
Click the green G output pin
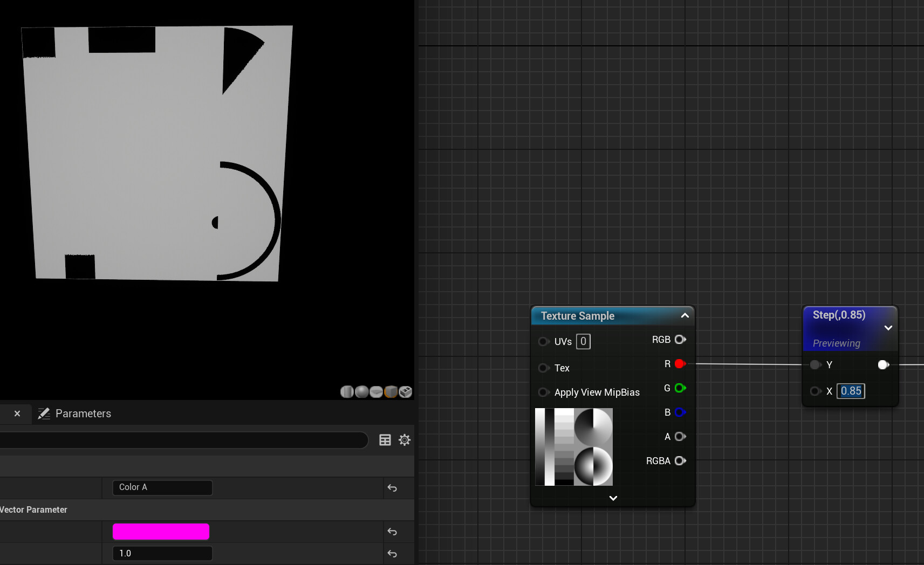(680, 388)
